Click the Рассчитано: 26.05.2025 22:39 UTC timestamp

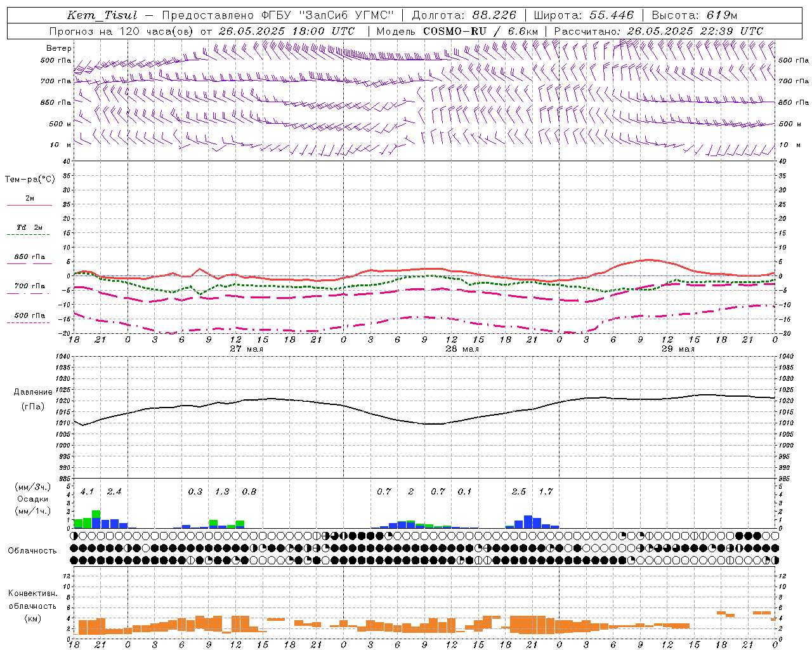(x=658, y=31)
